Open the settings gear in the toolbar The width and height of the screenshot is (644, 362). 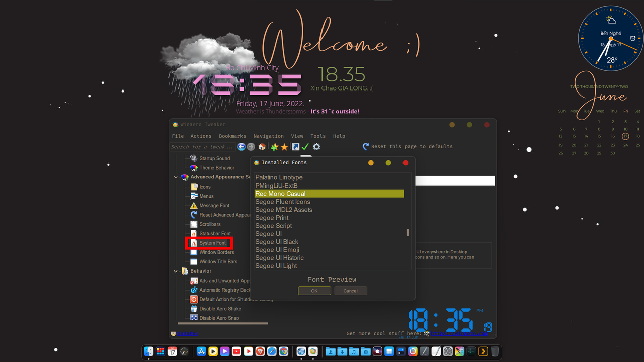point(316,146)
